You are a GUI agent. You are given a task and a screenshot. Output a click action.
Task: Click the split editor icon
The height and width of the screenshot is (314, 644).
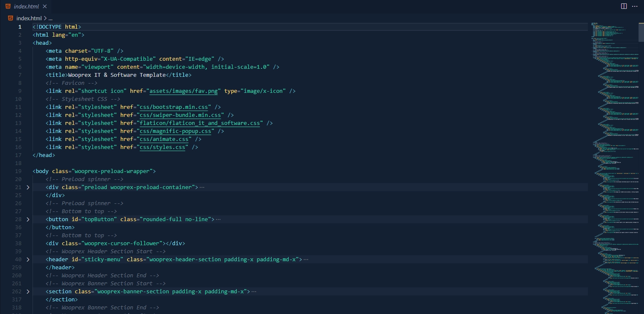624,6
